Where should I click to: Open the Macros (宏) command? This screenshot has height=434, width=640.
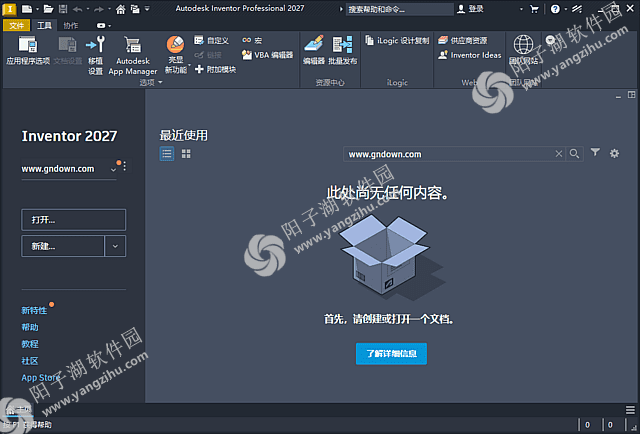click(x=252, y=40)
